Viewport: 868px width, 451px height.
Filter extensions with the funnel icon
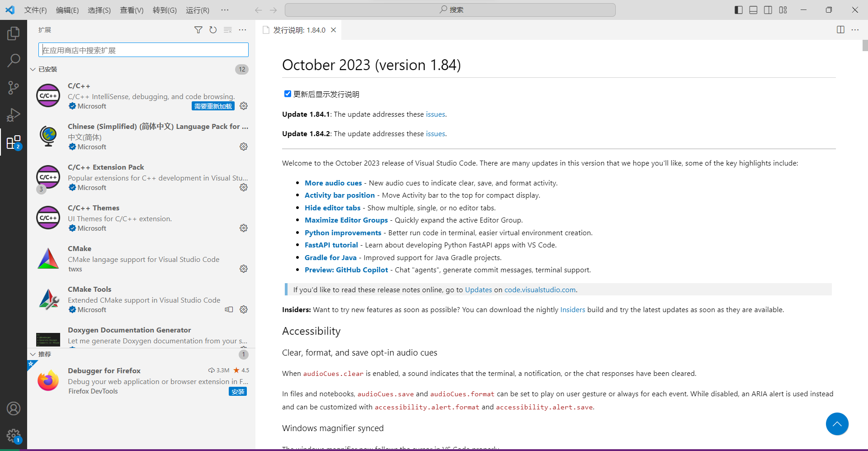pyautogui.click(x=198, y=30)
